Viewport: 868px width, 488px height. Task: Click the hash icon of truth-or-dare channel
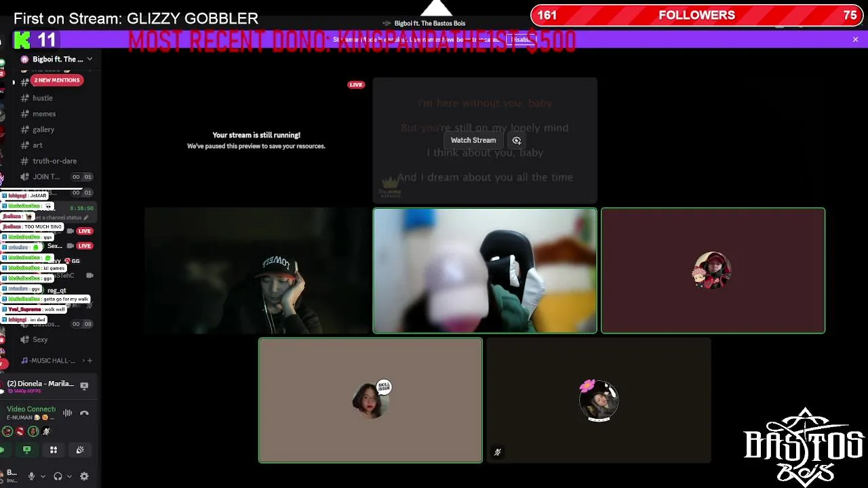tap(25, 161)
